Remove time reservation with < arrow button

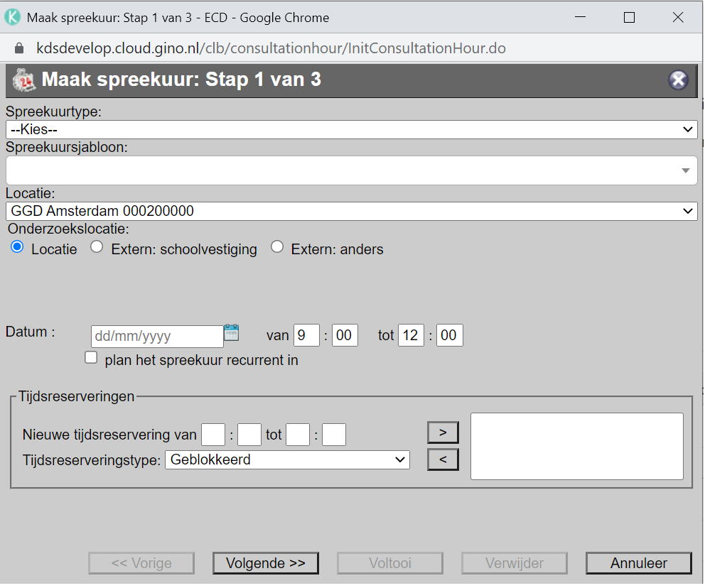(443, 459)
